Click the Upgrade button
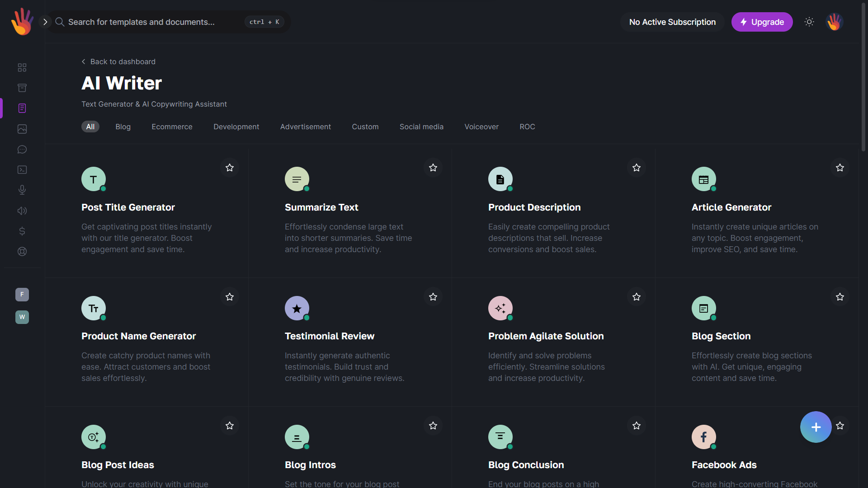Image resolution: width=868 pixels, height=488 pixels. [x=762, y=22]
